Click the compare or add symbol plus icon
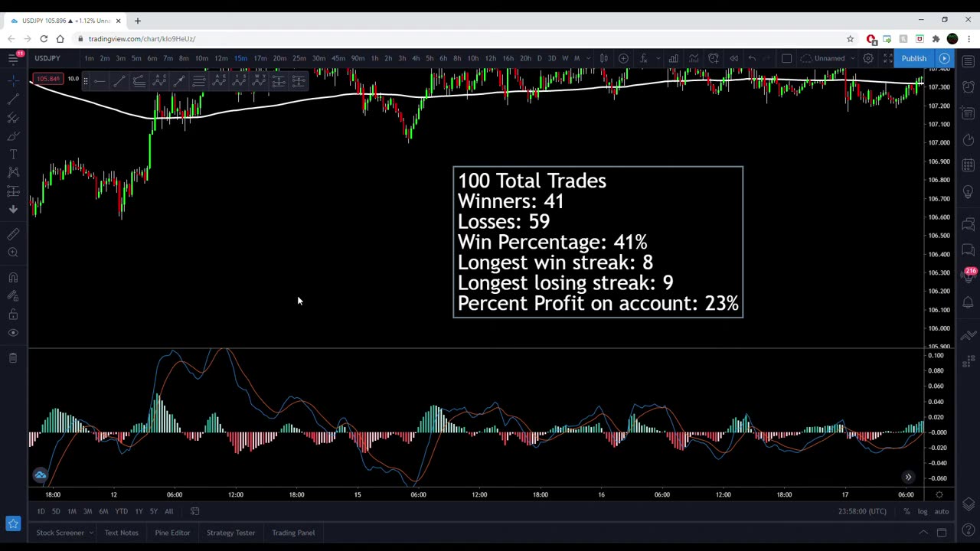This screenshot has height=551, width=980. pos(623,58)
